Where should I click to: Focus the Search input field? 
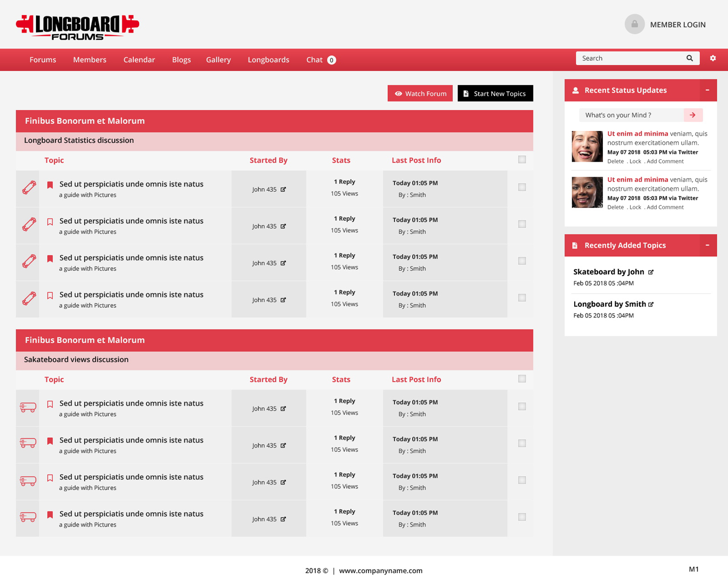[630, 58]
